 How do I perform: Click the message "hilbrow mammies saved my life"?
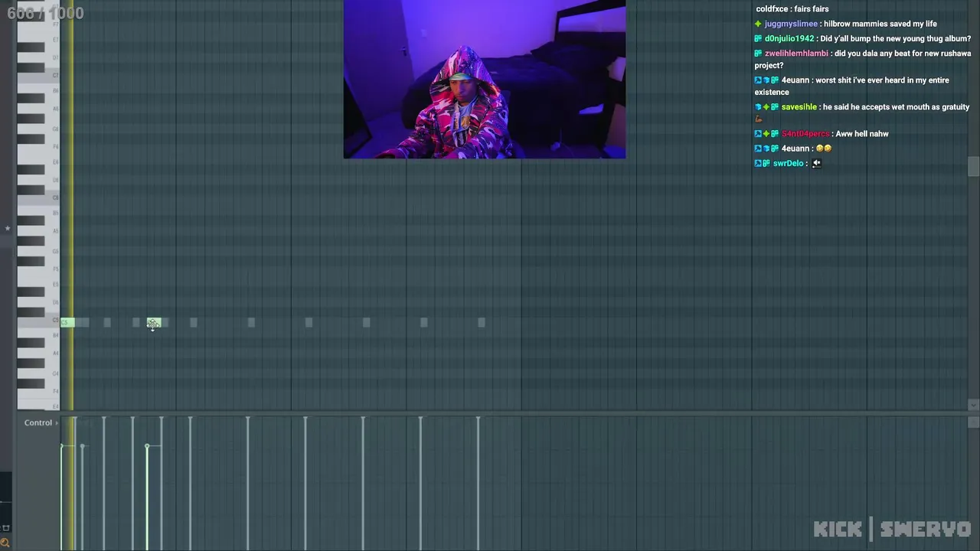pyautogui.click(x=880, y=24)
